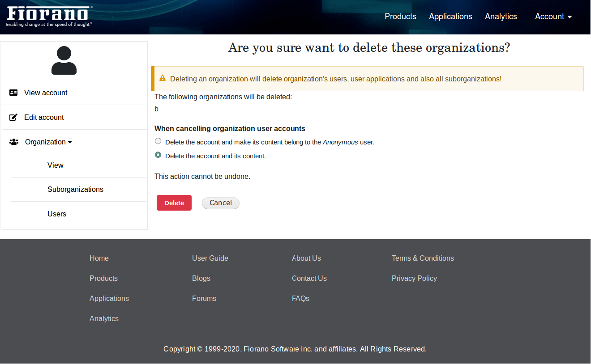Click the Fiorano logo
This screenshot has width=591, height=364.
click(49, 17)
